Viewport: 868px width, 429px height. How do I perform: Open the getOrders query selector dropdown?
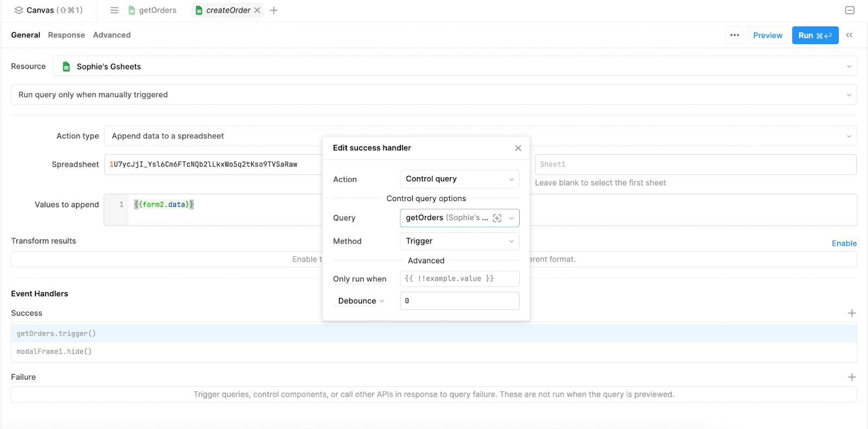[459, 218]
